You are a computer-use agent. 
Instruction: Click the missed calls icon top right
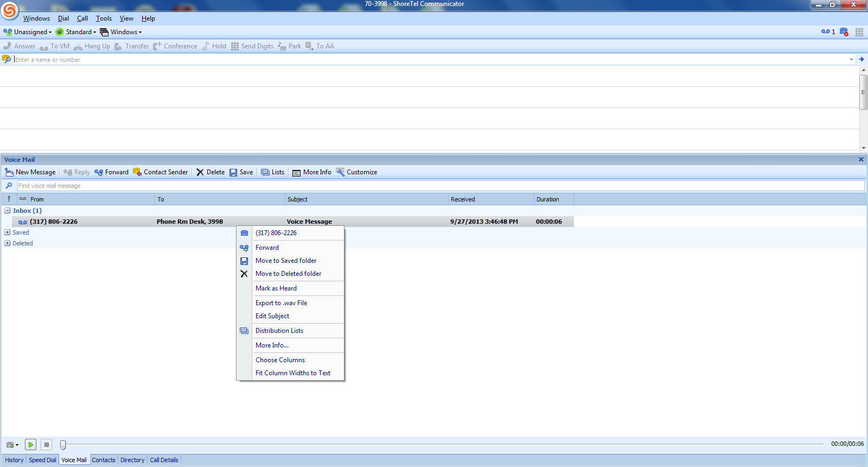tap(844, 32)
